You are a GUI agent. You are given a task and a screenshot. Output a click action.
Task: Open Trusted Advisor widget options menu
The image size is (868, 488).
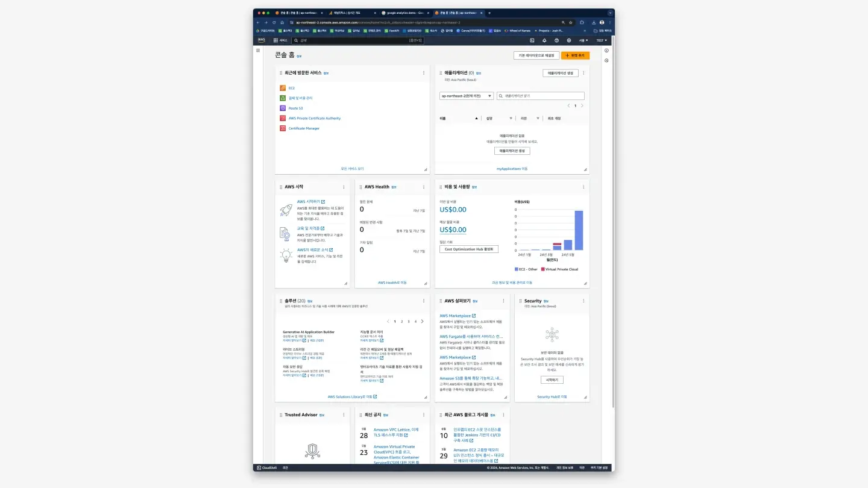point(344,414)
